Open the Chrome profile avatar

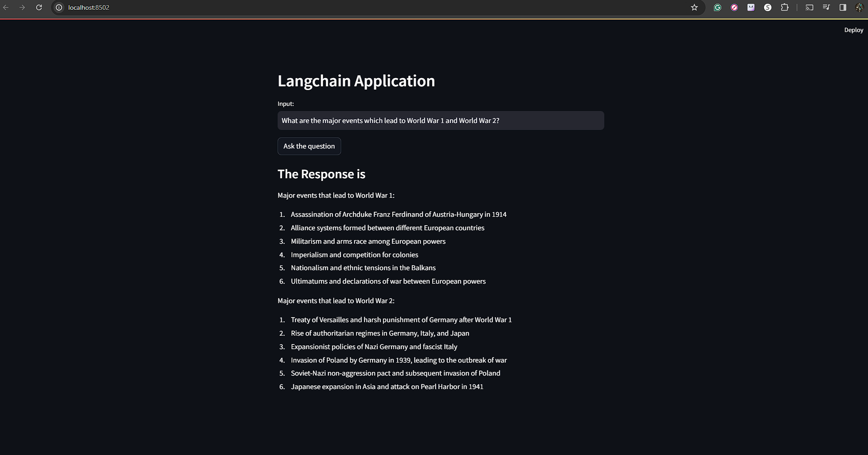[859, 7]
